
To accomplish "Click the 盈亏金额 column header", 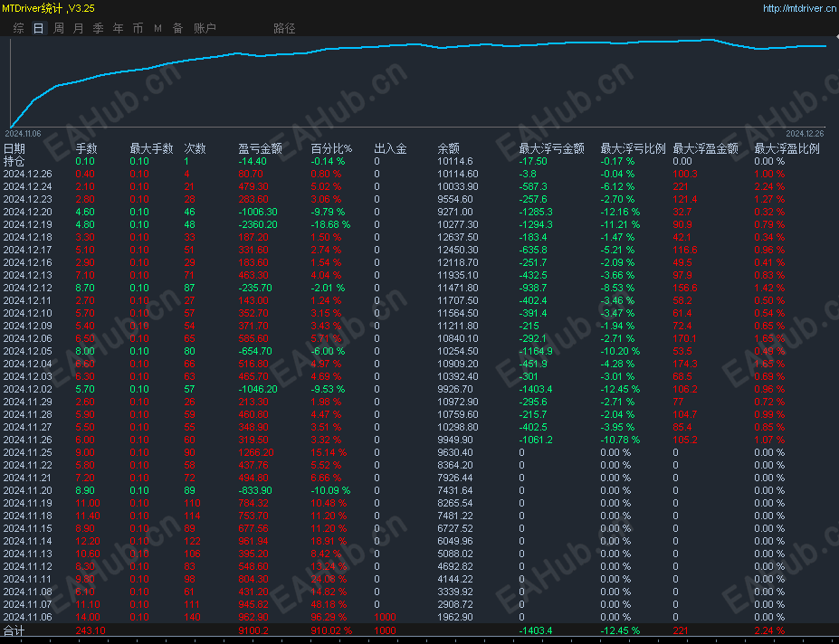I will click(260, 148).
